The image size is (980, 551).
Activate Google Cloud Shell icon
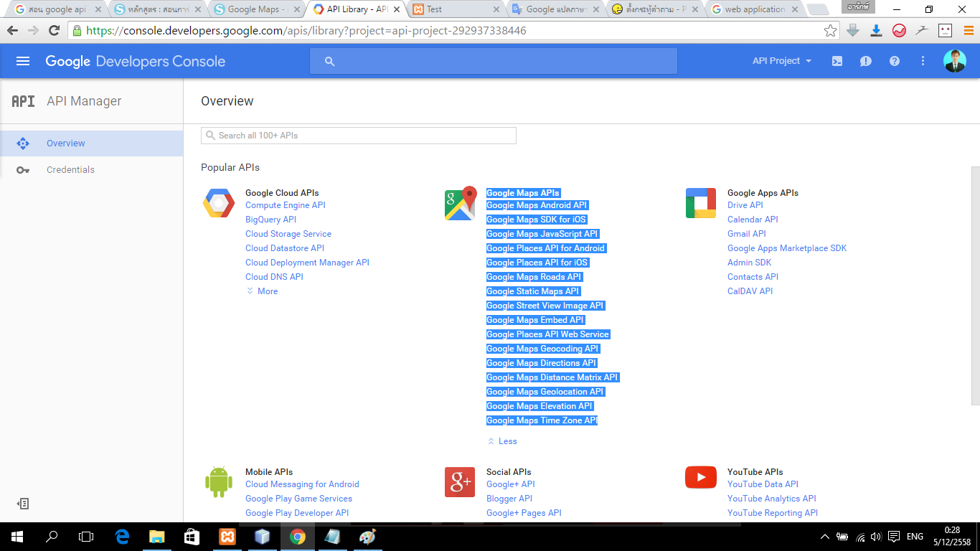pos(837,61)
